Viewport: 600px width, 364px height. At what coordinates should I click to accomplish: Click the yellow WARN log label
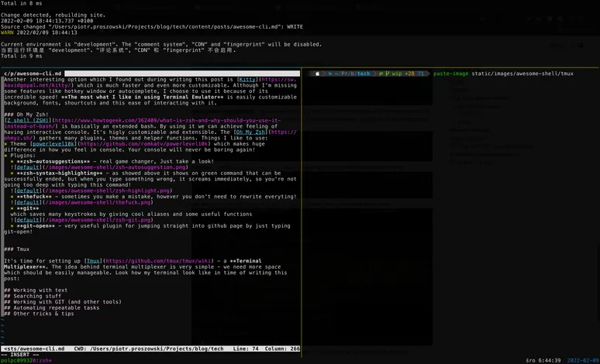7,33
